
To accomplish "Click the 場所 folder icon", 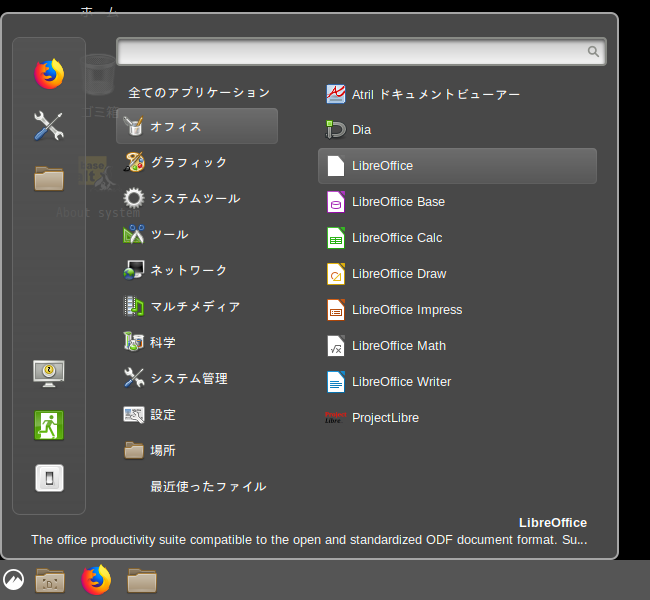I will pos(133,451).
